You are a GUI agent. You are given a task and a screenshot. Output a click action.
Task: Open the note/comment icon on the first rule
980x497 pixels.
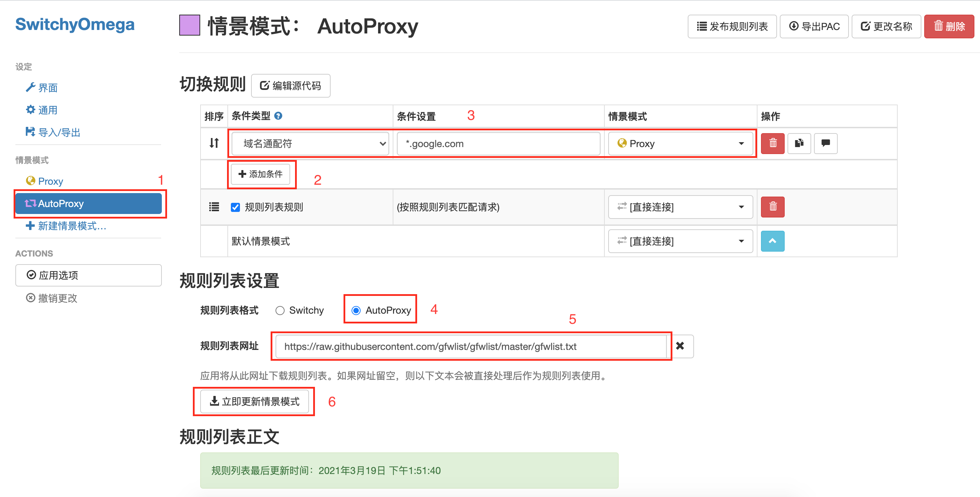coord(826,143)
